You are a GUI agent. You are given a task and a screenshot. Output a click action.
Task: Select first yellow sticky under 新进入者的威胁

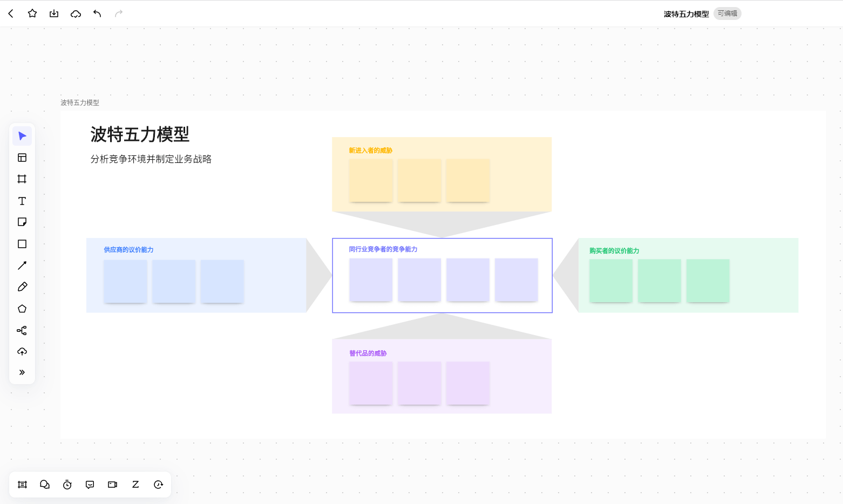[x=371, y=180]
